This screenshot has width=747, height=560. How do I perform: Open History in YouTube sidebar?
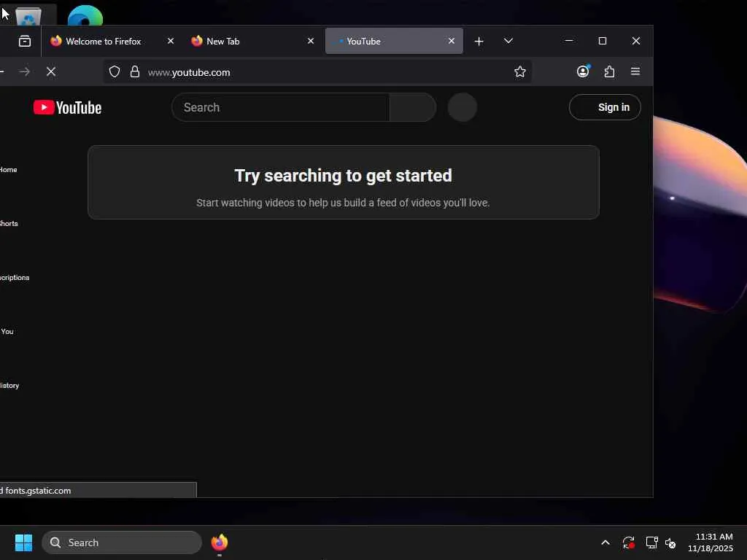pos(9,385)
